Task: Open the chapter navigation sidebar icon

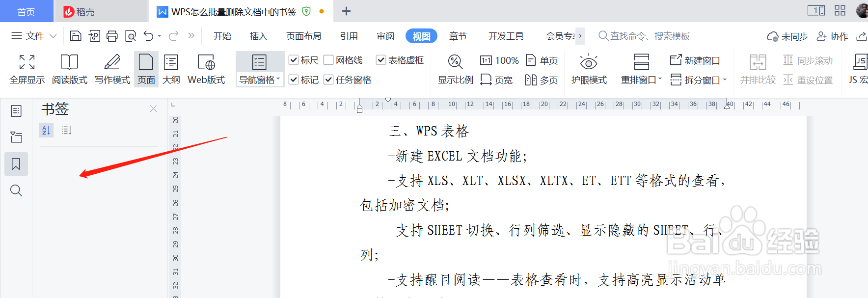Action: coord(16,137)
